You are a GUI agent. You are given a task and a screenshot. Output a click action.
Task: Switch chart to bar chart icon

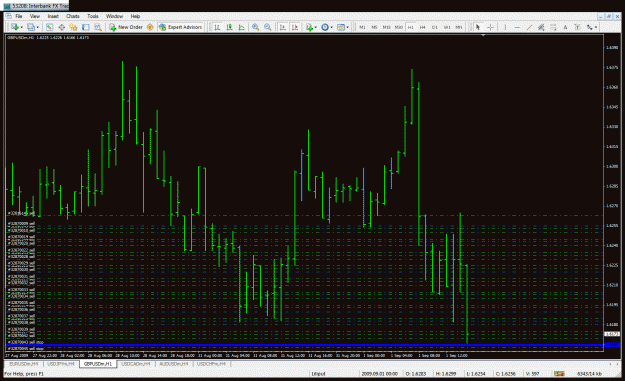click(217, 27)
